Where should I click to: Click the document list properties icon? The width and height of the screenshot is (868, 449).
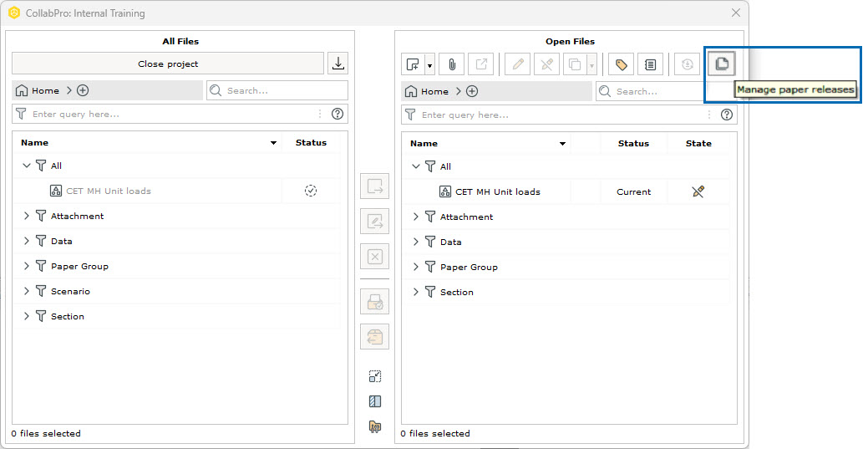pyautogui.click(x=651, y=65)
